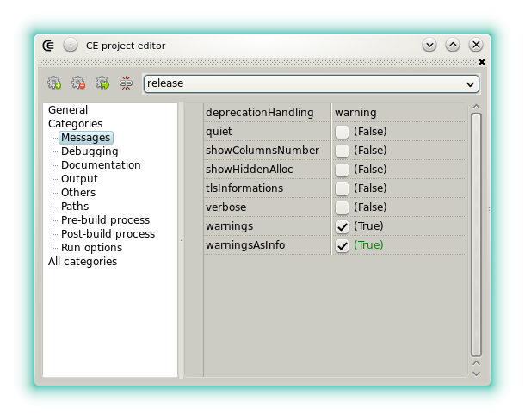Select Debugging in the categories tree
The image size is (525, 420).
[x=90, y=151]
